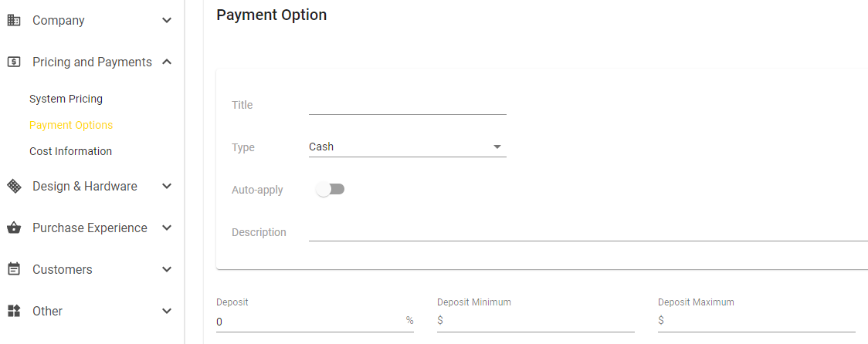Click the Purchase Experience basket icon

click(x=14, y=228)
